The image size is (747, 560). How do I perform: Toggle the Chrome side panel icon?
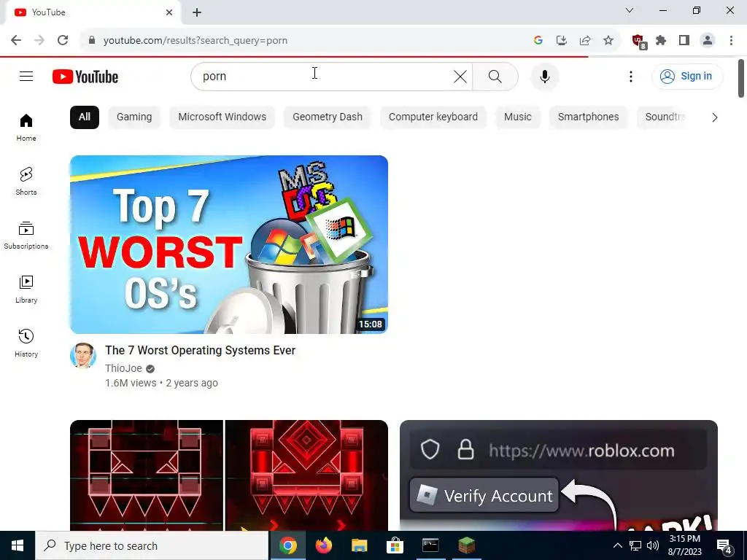(x=684, y=41)
